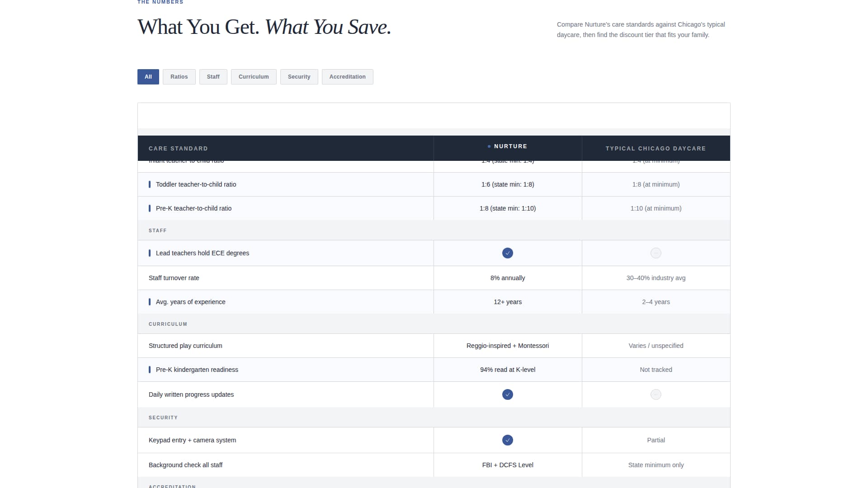
Task: Click the 94% read at K-level cell
Action: click(x=508, y=370)
